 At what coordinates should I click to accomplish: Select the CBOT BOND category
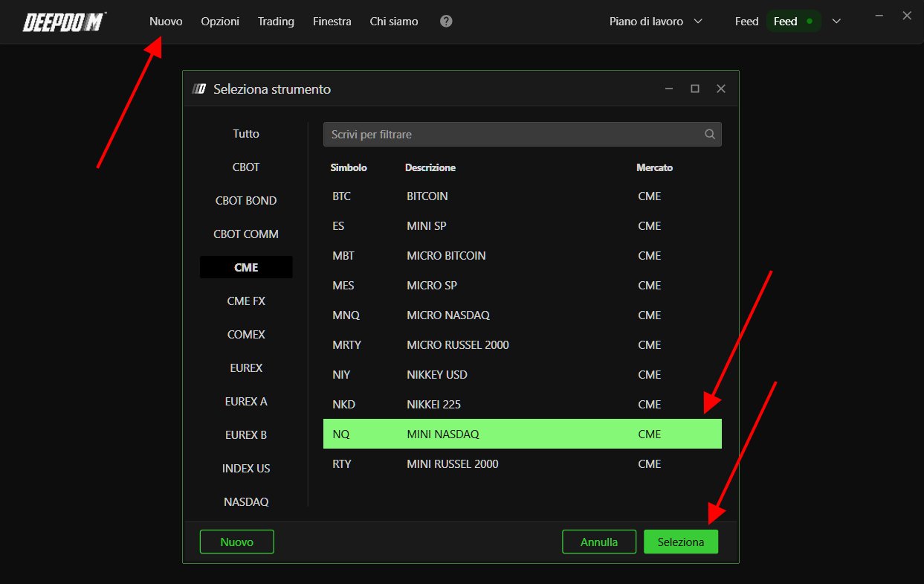tap(246, 201)
